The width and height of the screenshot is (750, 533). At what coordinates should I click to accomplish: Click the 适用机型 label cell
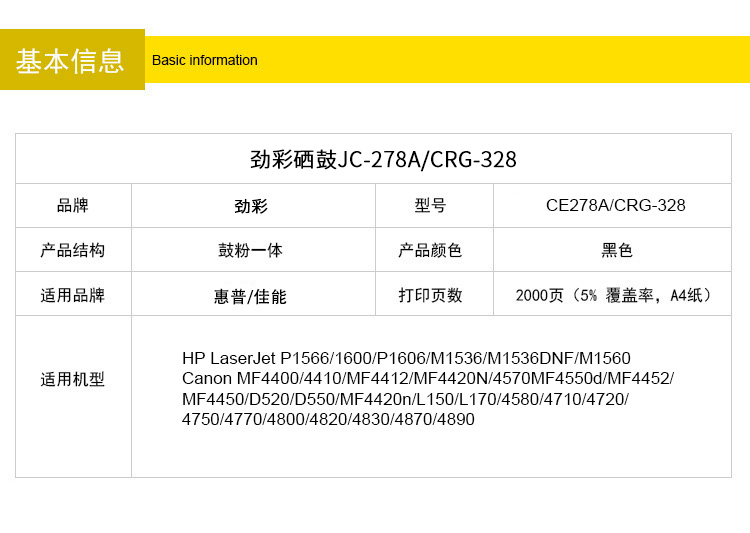click(73, 380)
